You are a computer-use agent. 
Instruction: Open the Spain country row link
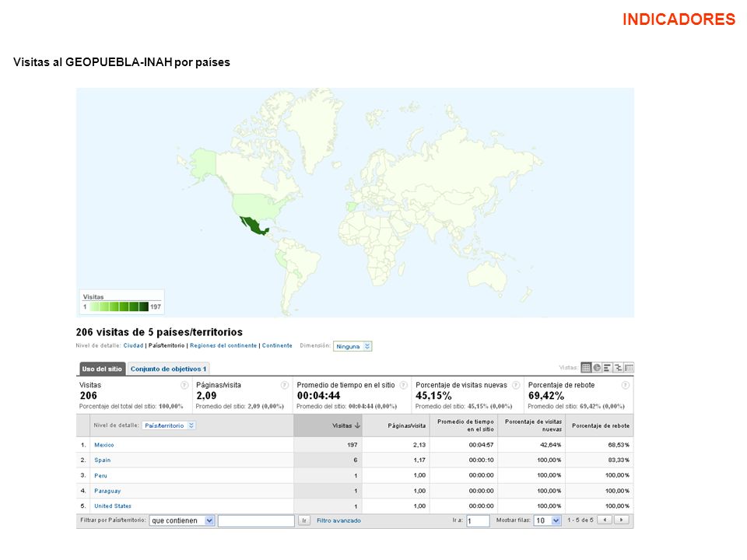point(102,460)
